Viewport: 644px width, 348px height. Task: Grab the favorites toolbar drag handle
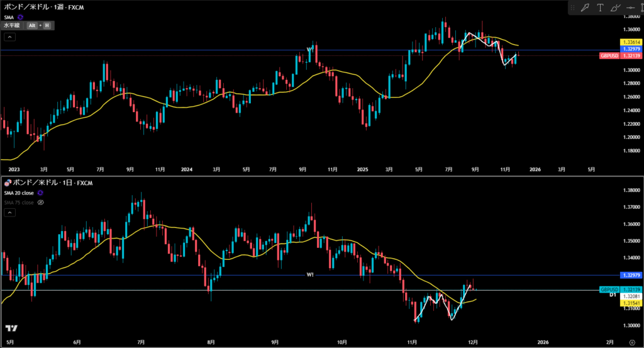click(573, 8)
